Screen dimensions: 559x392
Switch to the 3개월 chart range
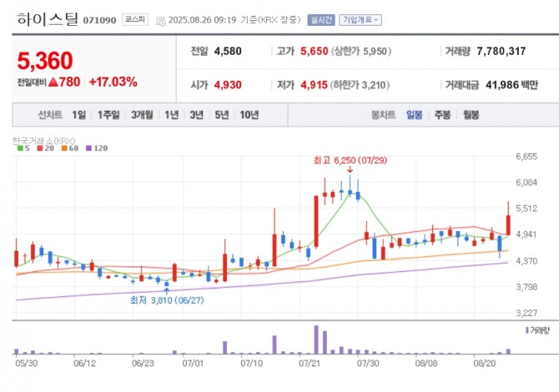point(142,115)
